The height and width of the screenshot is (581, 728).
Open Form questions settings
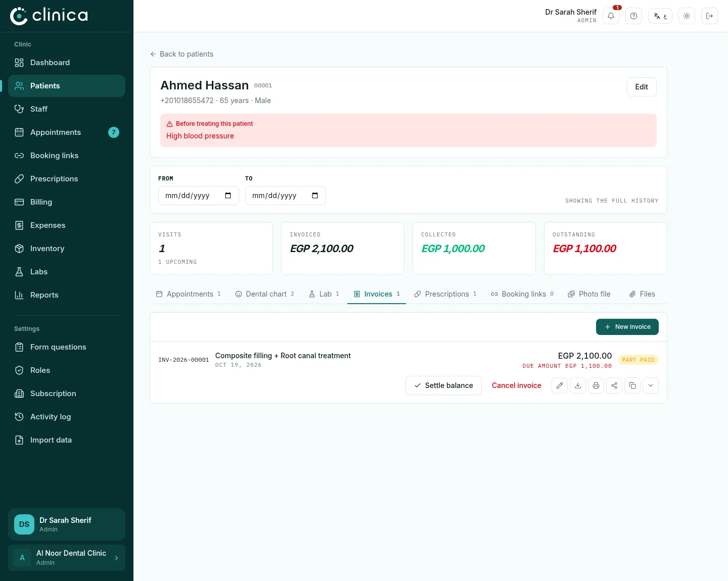click(67, 347)
